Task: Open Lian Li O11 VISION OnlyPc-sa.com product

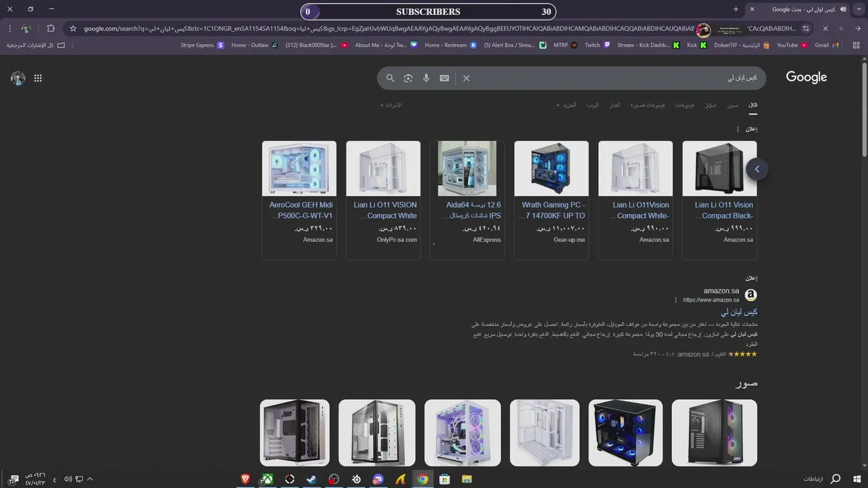Action: point(383,200)
